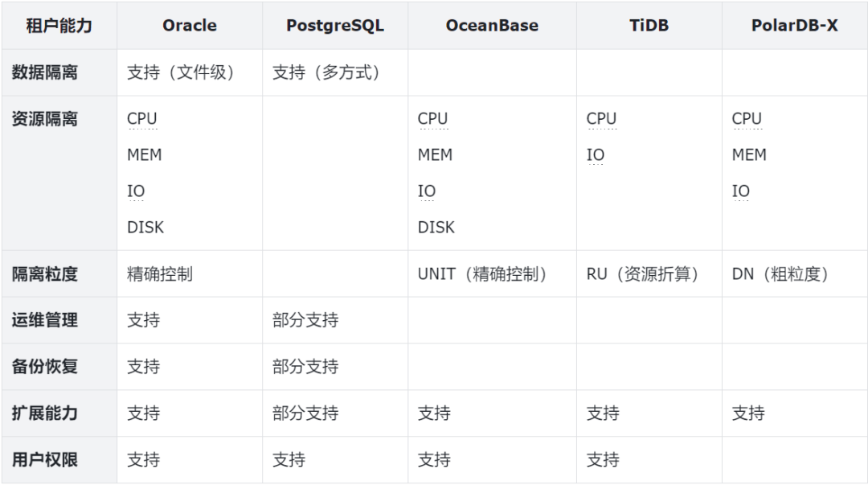The height and width of the screenshot is (485, 868).
Task: Select the 用户权限 row label
Action: 45,460
